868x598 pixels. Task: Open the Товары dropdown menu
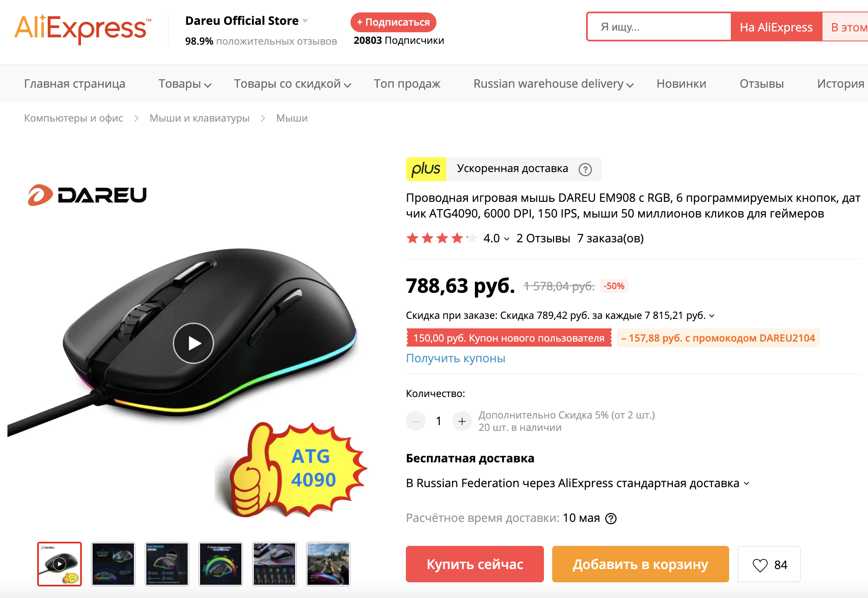click(x=184, y=84)
